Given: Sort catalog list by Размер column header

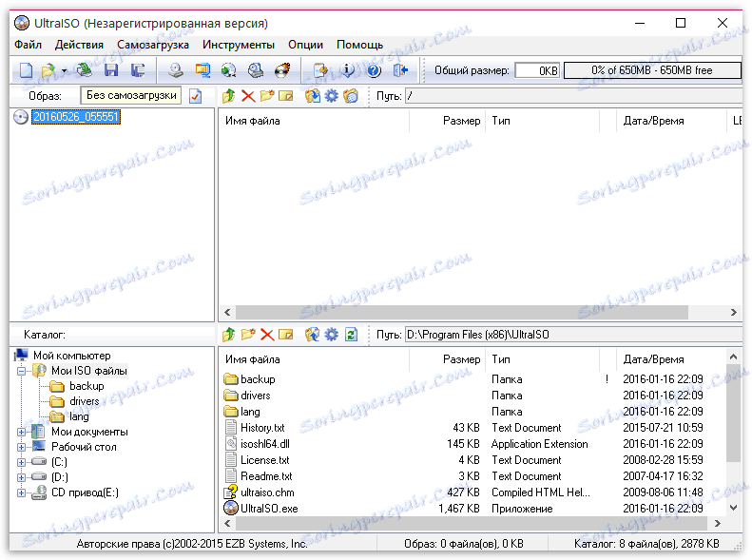Looking at the screenshot, I should click(448, 359).
